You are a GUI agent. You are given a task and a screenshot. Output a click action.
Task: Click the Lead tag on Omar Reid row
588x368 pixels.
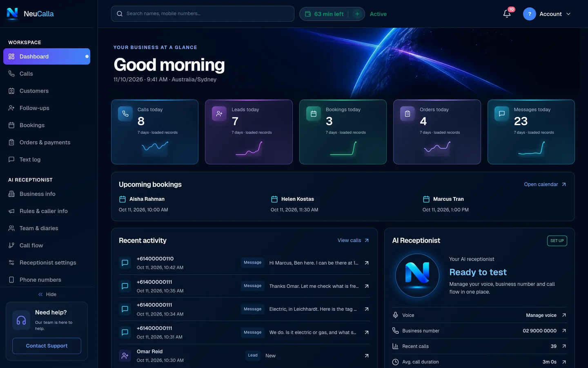coord(253,355)
